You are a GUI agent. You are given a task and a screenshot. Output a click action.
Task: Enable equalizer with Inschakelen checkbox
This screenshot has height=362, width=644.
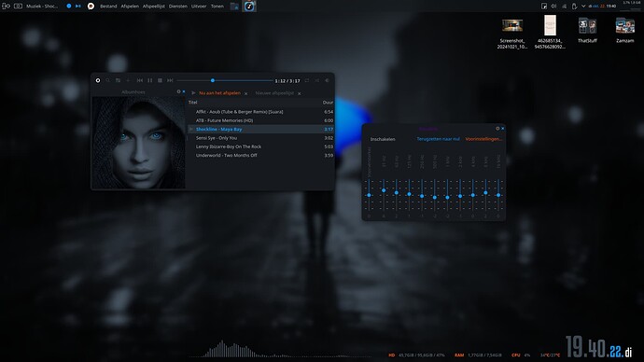tap(383, 139)
